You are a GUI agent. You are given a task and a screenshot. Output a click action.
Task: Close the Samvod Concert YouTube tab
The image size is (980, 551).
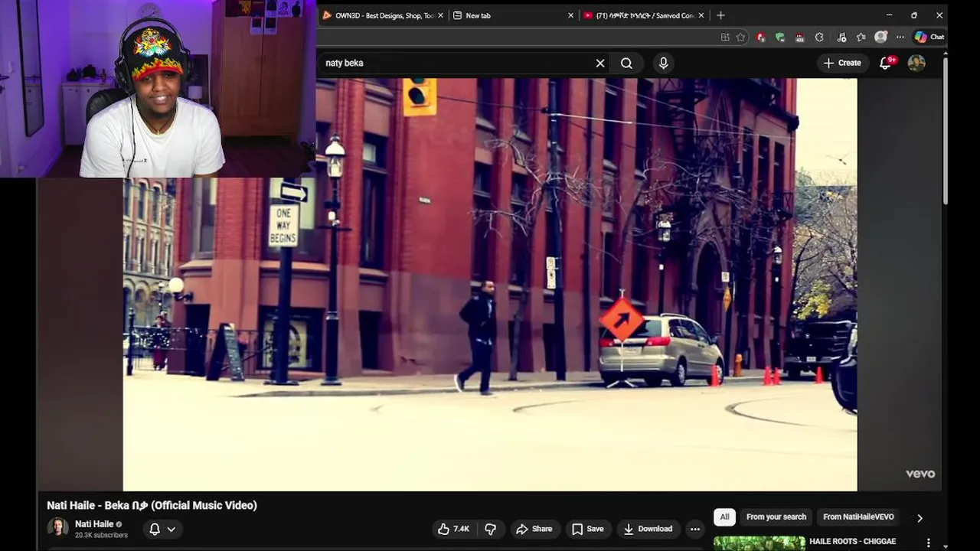[x=701, y=15]
